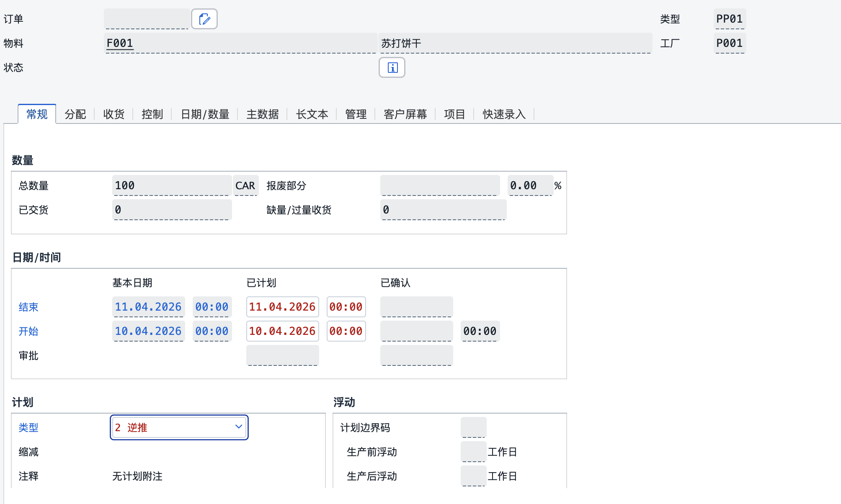Switch to the 分配 tab
This screenshot has width=841, height=504.
tap(75, 114)
